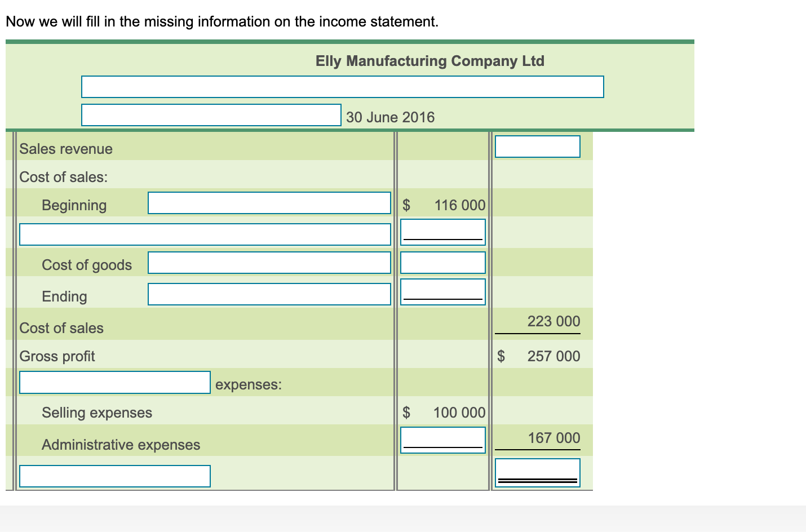Click the Elly Manufacturing Company Ltd heading

(429, 61)
